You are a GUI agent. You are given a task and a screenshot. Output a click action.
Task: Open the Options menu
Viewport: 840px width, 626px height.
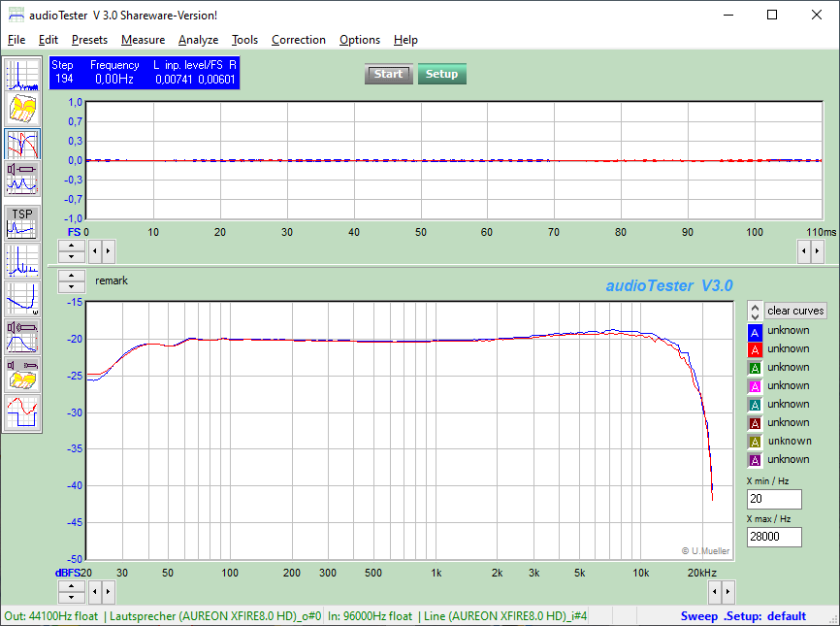tap(359, 40)
